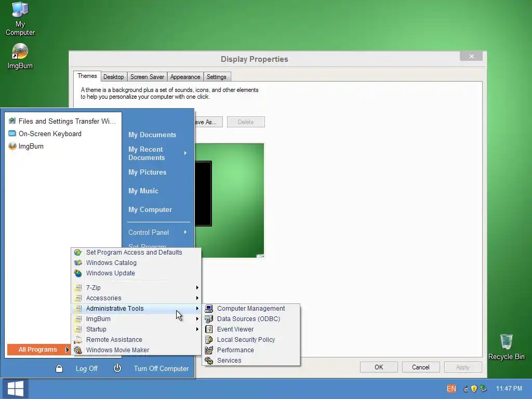This screenshot has width=532, height=399.
Task: Click the Remote Assistance icon
Action: [x=78, y=340]
